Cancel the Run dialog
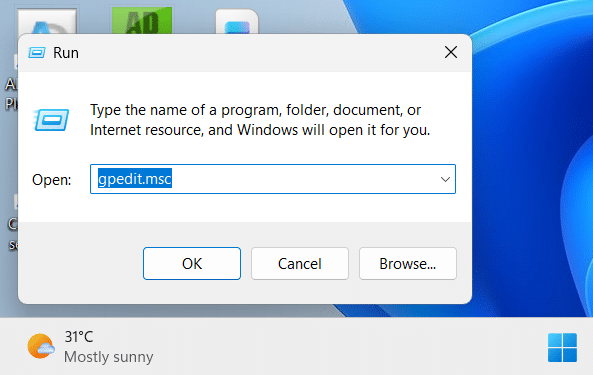Image resolution: width=593 pixels, height=375 pixels. coord(300,263)
